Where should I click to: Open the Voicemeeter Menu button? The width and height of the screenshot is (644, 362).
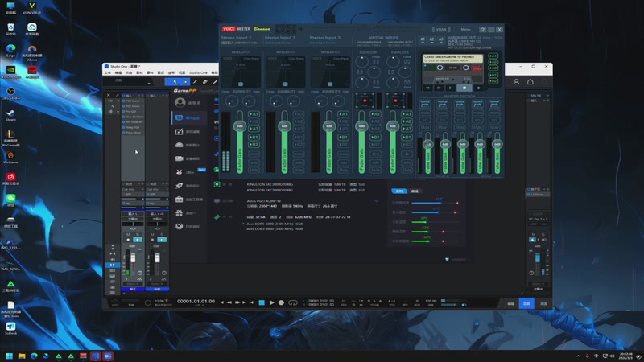pos(465,30)
